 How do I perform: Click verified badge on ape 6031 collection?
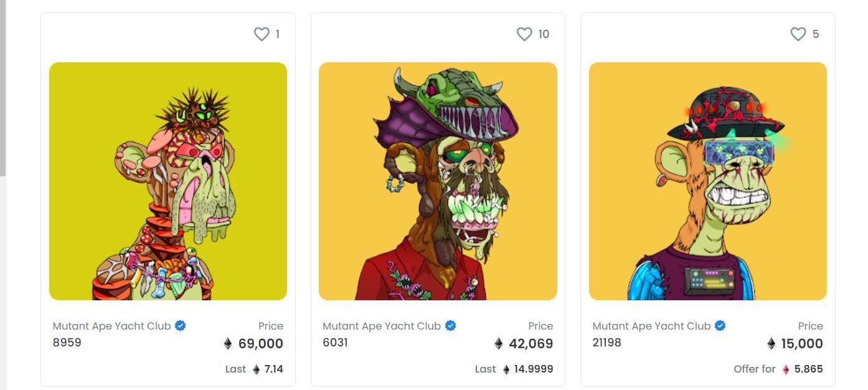click(450, 326)
